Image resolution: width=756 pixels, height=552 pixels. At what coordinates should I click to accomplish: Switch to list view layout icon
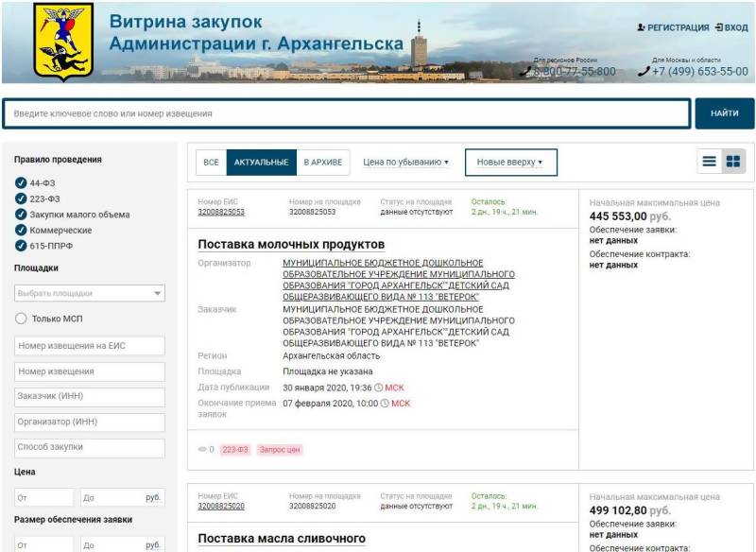[x=709, y=162]
